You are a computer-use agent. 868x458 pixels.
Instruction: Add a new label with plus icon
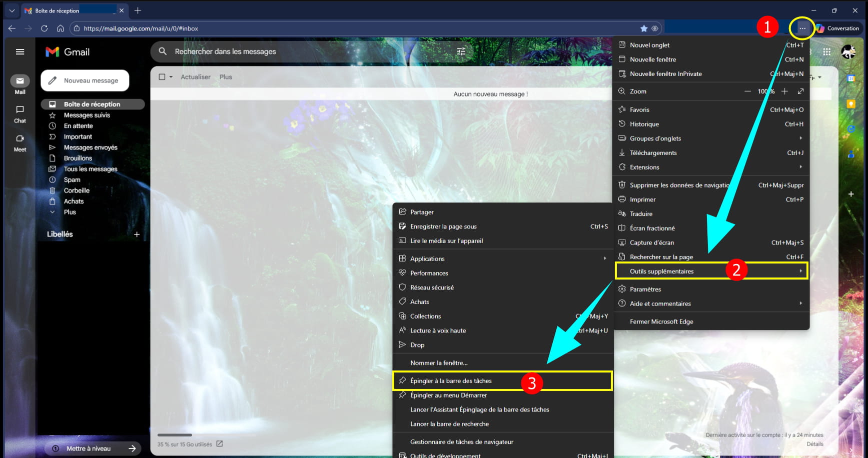click(x=137, y=234)
